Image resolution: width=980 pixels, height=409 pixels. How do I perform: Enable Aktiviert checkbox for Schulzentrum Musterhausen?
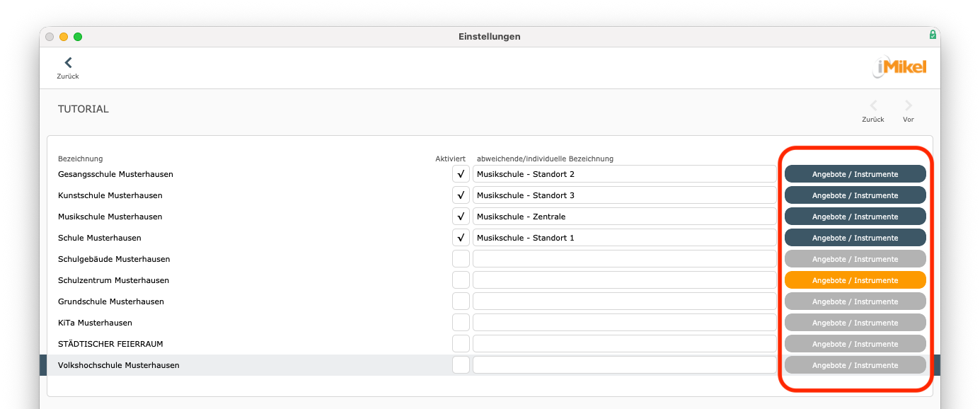pyautogui.click(x=461, y=280)
